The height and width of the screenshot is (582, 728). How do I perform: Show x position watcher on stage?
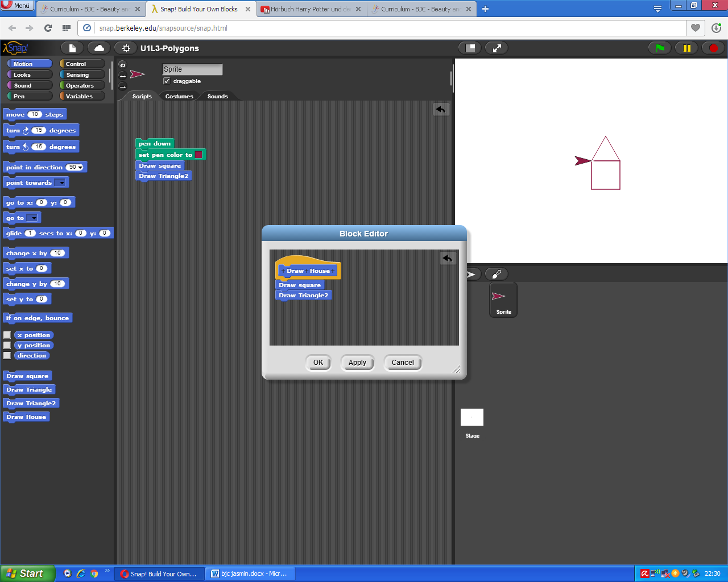[7, 335]
